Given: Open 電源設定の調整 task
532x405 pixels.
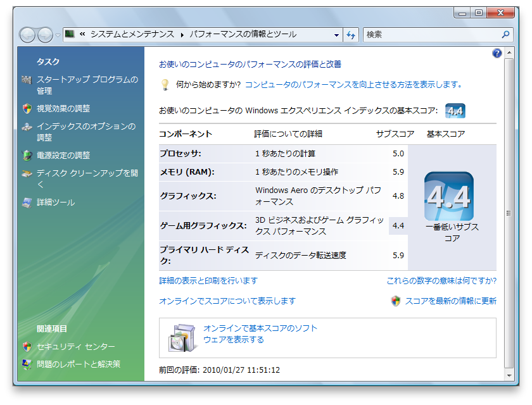Looking at the screenshot, I should pos(63,156).
